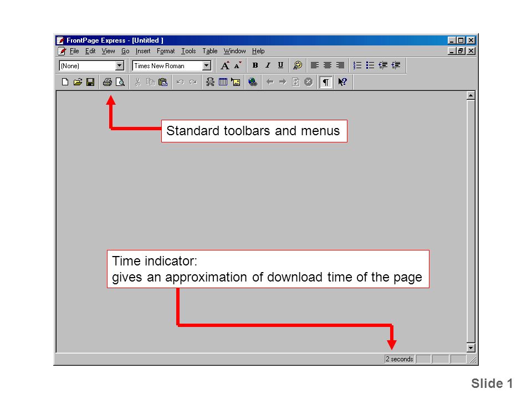Open the File menu
The height and width of the screenshot is (399, 532).
coord(74,51)
